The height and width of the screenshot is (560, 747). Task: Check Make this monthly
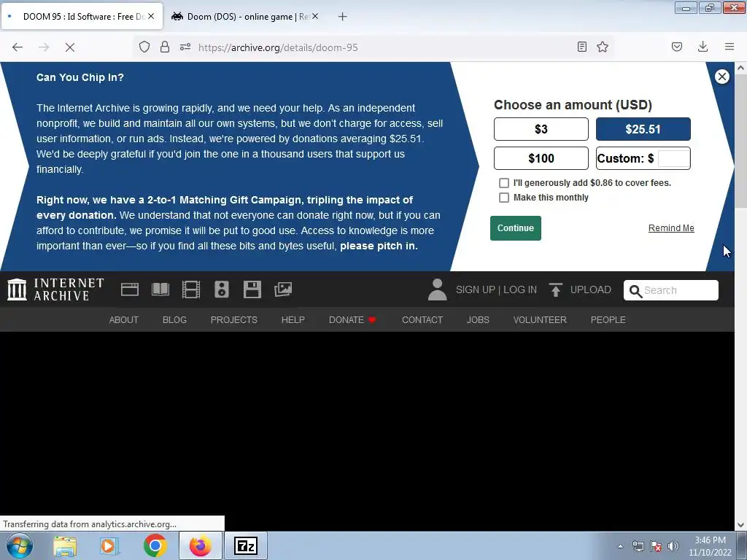tap(504, 198)
